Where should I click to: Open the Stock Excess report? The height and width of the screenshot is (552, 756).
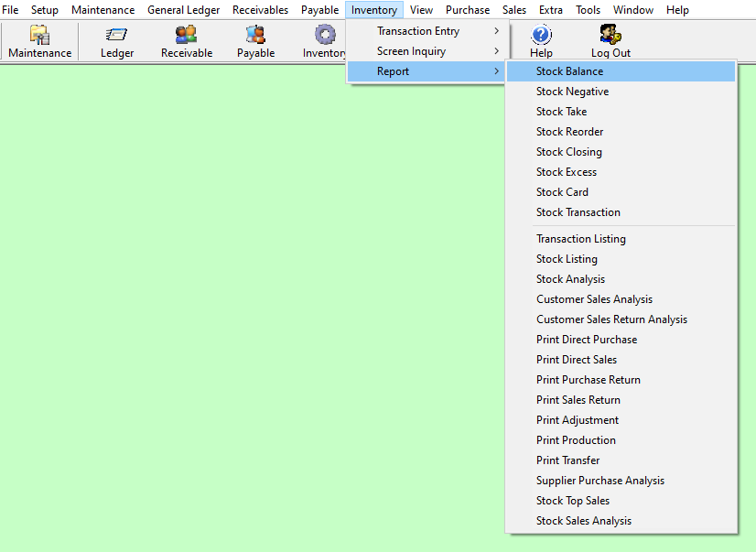621,172
